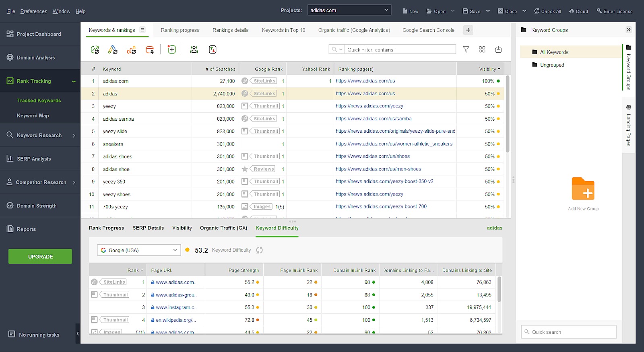Select the Ungrouped keyword group
Screen dimensions: 644x352
552,65
